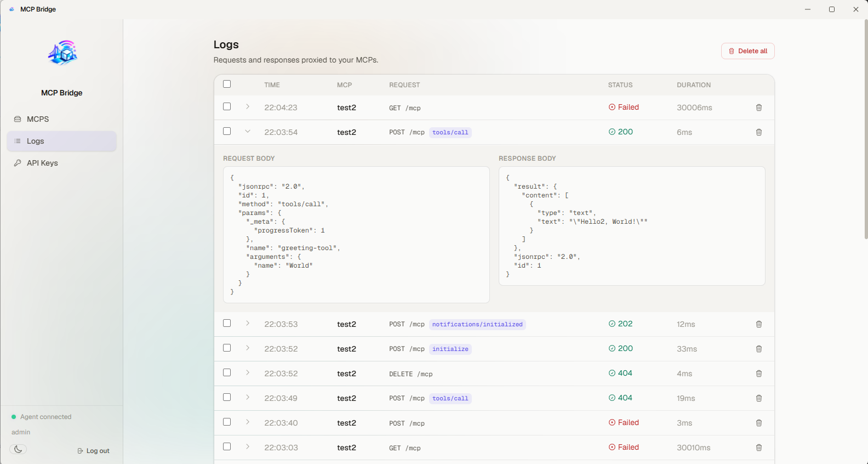This screenshot has height=464, width=868.
Task: Remove the notifications/initialized log via trash icon
Action: (759, 324)
